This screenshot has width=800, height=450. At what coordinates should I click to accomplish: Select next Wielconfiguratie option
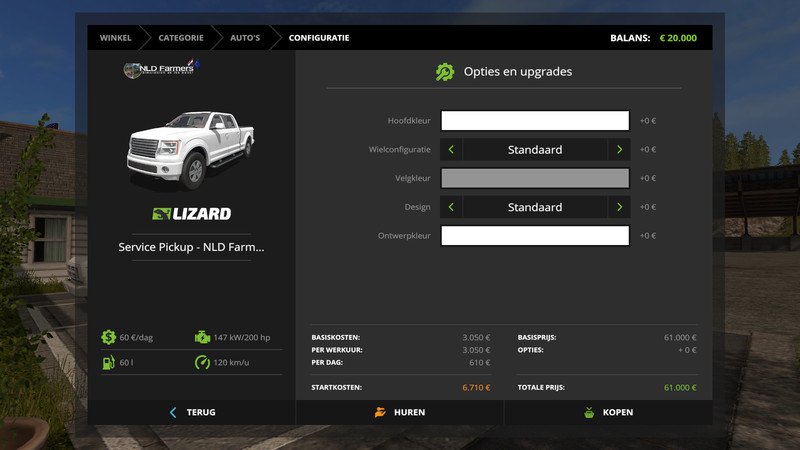pyautogui.click(x=619, y=150)
